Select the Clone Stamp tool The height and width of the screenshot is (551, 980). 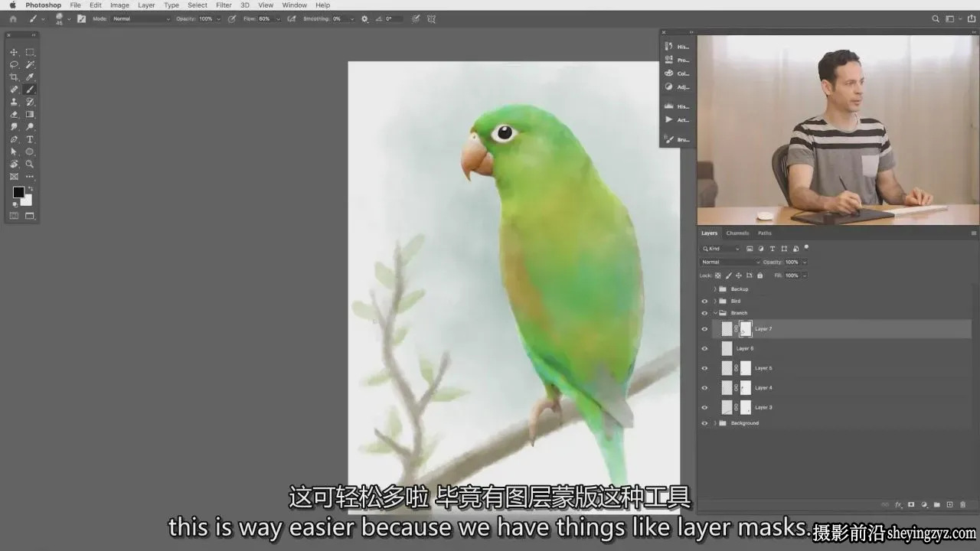pyautogui.click(x=14, y=102)
